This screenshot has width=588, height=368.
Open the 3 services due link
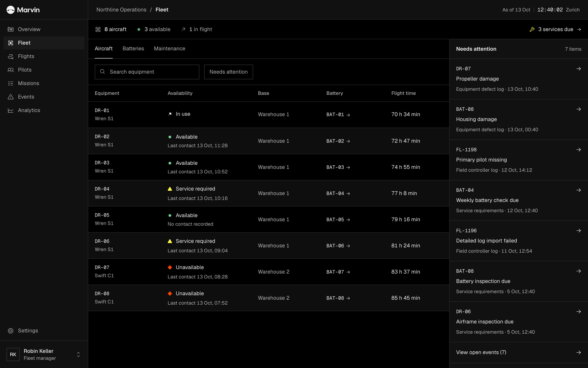[556, 29]
